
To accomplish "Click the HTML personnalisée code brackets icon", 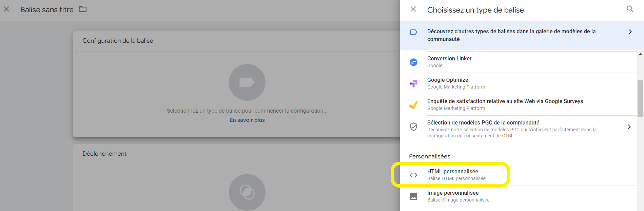I will pos(413,175).
